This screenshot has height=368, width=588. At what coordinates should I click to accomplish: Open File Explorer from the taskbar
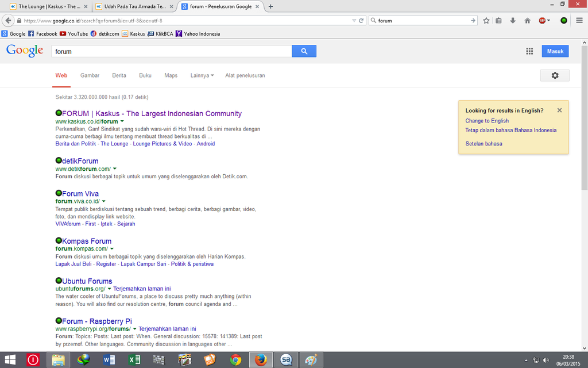(x=59, y=360)
